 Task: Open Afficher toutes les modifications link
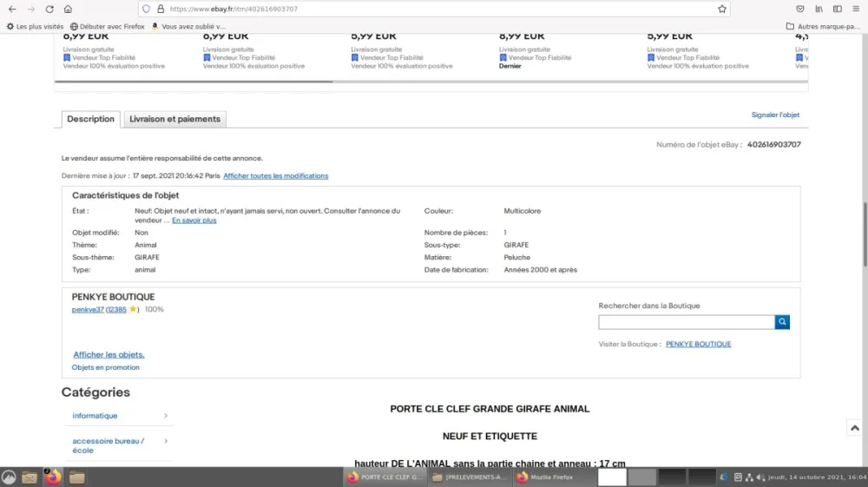click(276, 176)
